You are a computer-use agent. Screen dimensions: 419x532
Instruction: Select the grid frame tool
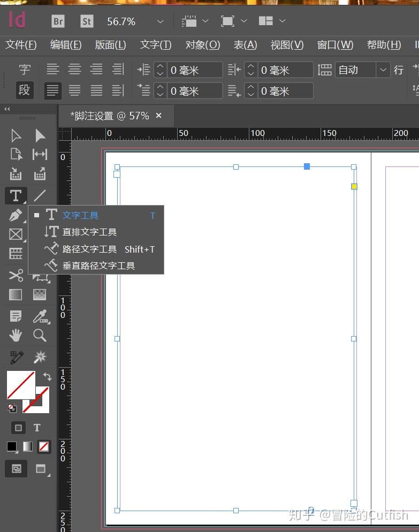16,253
